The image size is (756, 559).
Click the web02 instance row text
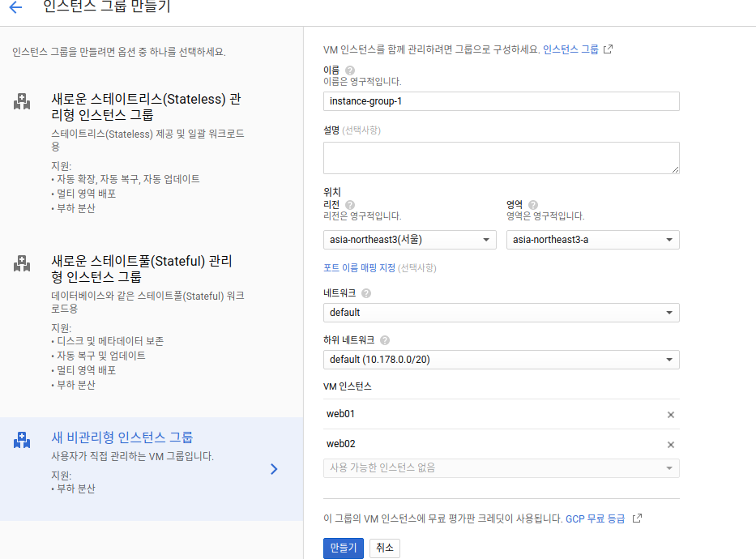tap(341, 444)
